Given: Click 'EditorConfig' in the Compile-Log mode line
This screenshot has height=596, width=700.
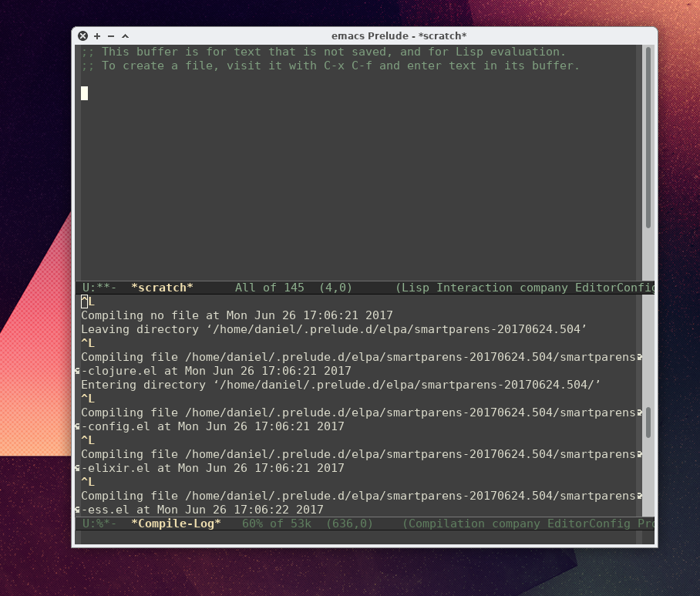Looking at the screenshot, I should 588,524.
